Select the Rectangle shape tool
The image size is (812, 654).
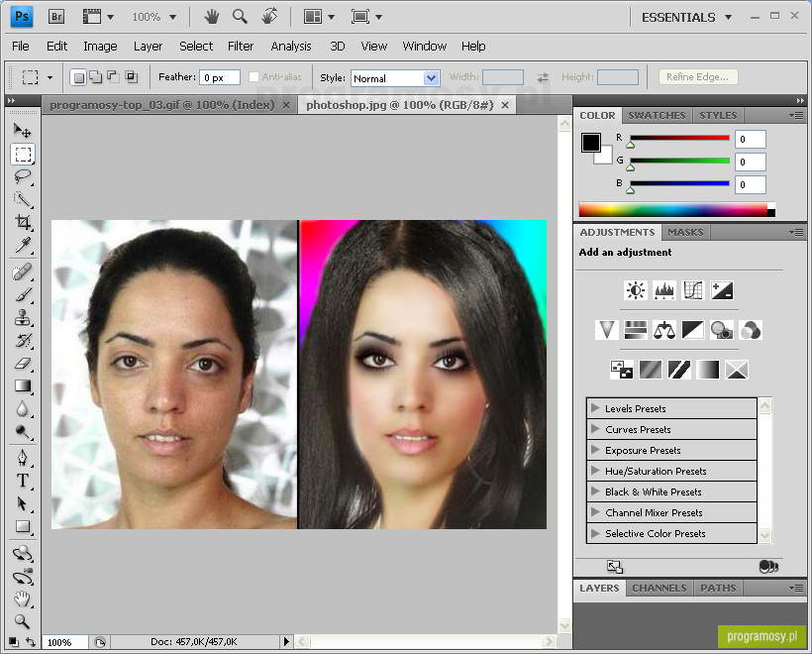pos(22,526)
